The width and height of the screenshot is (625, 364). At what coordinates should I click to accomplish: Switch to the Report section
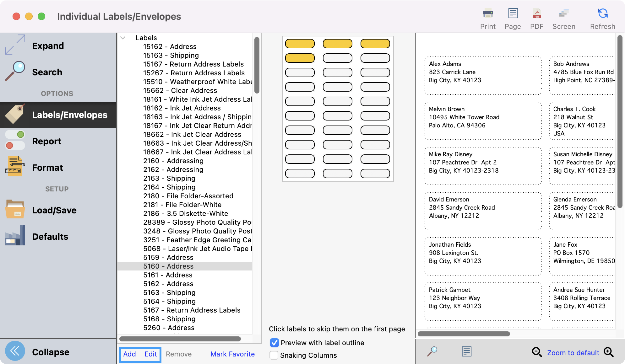click(46, 141)
